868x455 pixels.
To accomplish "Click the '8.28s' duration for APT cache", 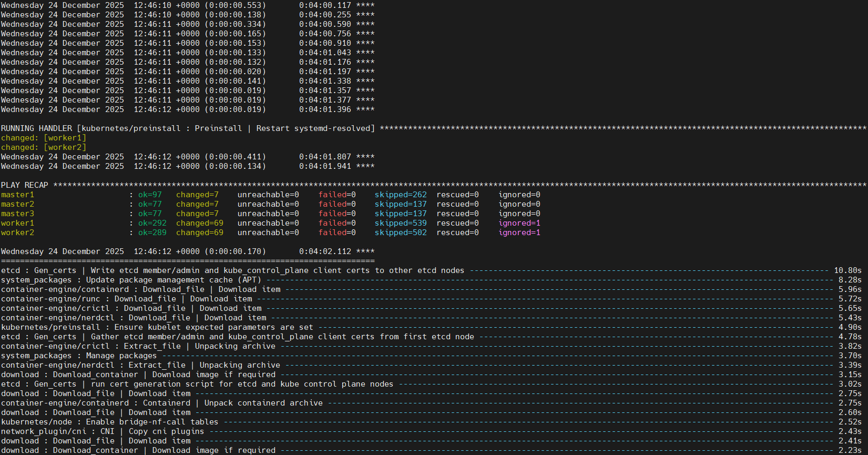I will 850,280.
